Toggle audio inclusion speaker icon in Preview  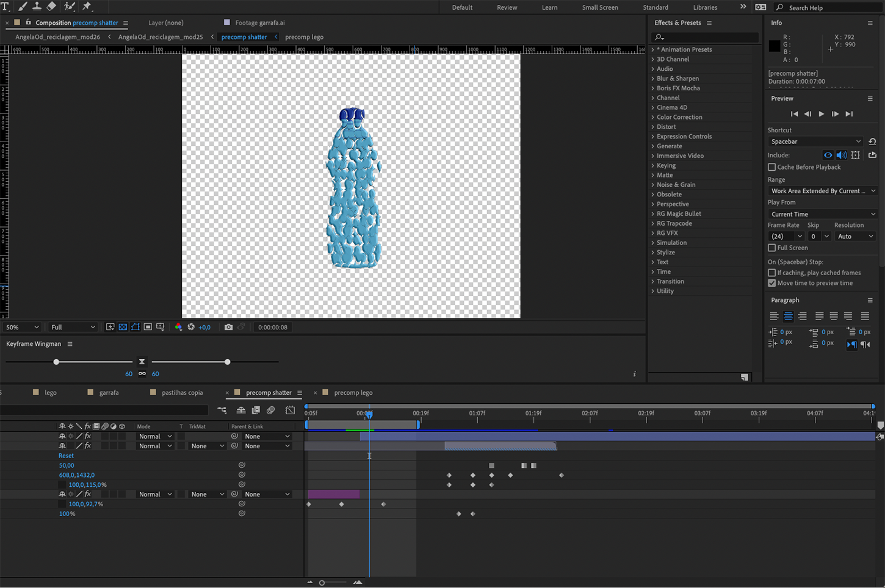pyautogui.click(x=841, y=155)
